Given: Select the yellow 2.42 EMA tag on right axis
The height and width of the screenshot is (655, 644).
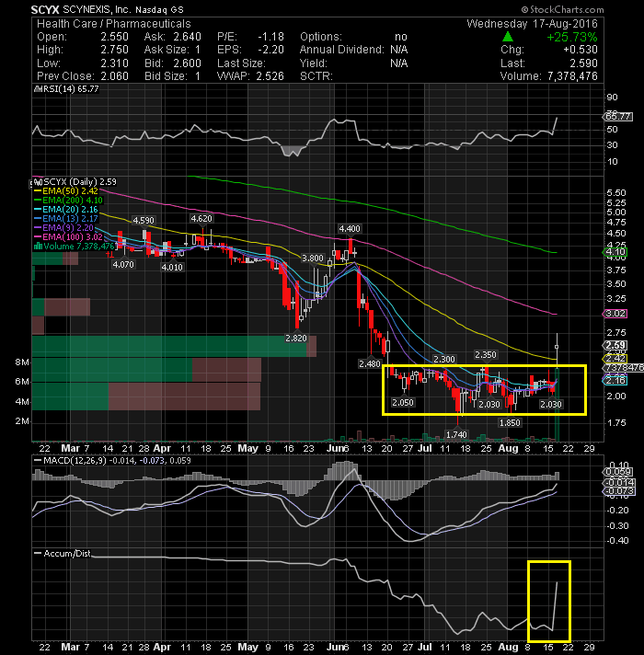Looking at the screenshot, I should coord(615,359).
